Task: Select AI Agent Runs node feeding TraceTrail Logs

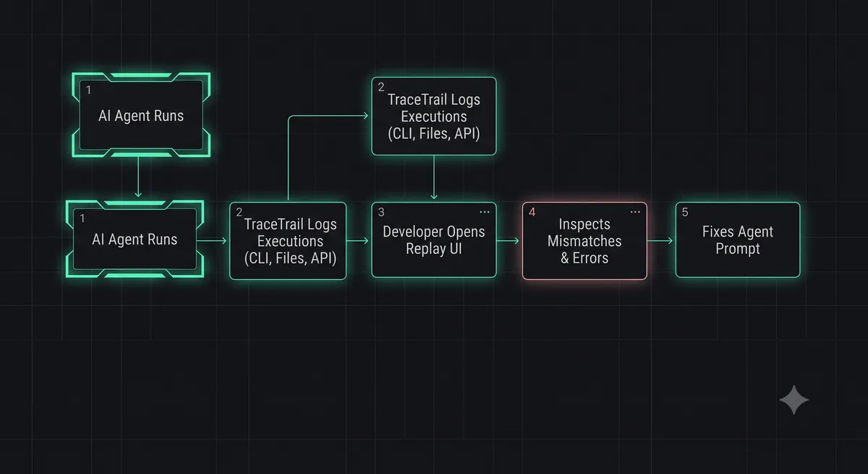Action: pyautogui.click(x=135, y=240)
